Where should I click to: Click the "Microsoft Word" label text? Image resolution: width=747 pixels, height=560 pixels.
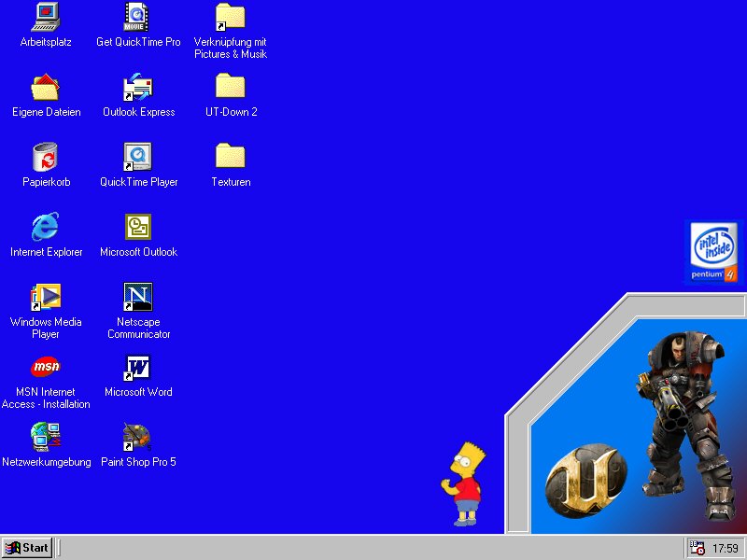[138, 392]
